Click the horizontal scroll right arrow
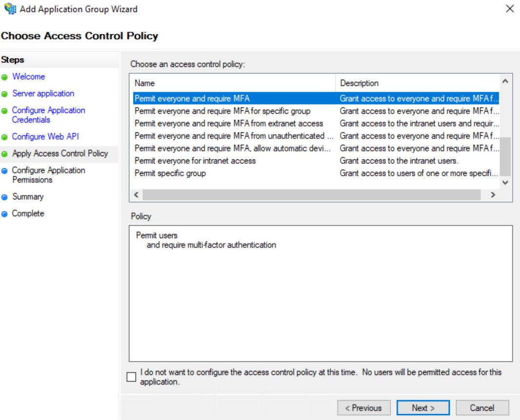Screen dimensions: 520x420 493,195
